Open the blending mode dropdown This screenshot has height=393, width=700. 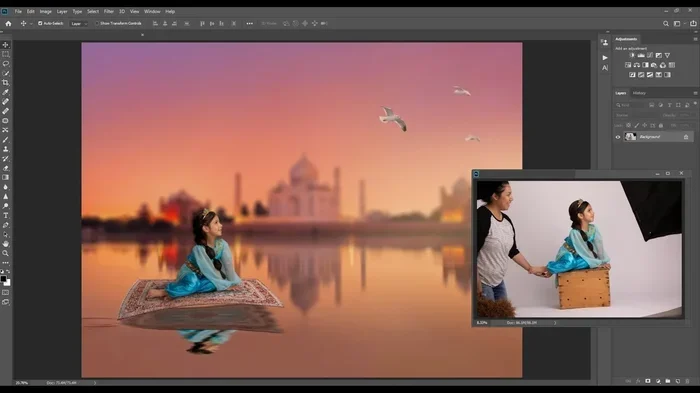click(636, 115)
